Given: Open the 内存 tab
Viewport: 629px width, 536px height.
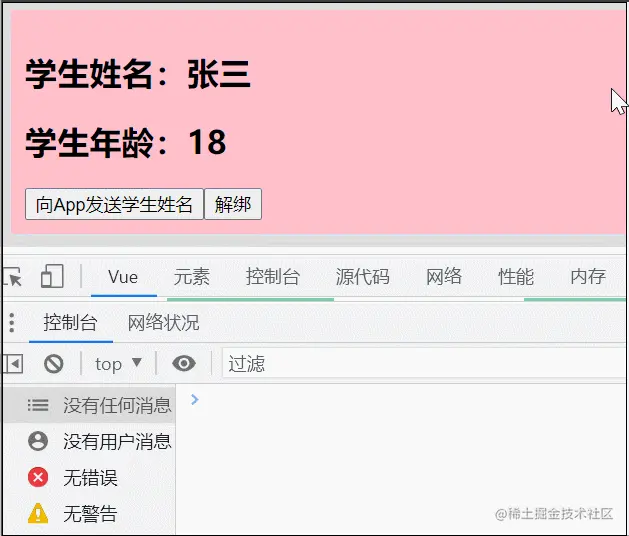Looking at the screenshot, I should click(x=588, y=277).
